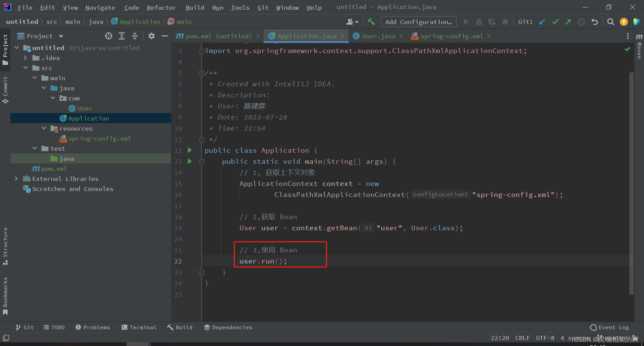Toggle fold marker on Javadoc comment start
Screen dimensions: 644x346
pyautogui.click(x=202, y=73)
